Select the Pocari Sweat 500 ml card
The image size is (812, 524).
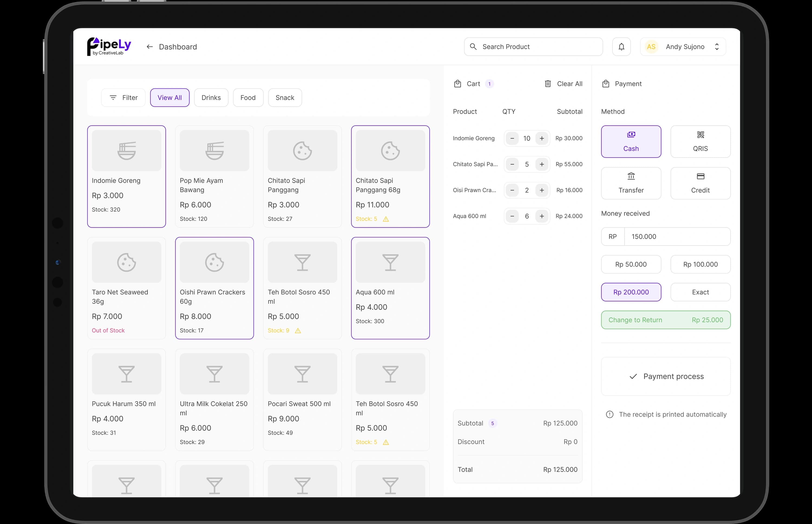tap(302, 400)
